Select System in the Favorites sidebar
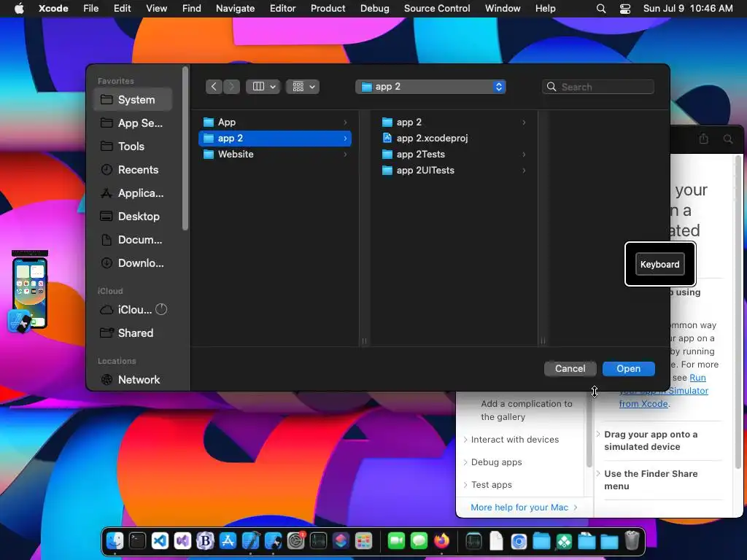 tap(133, 99)
